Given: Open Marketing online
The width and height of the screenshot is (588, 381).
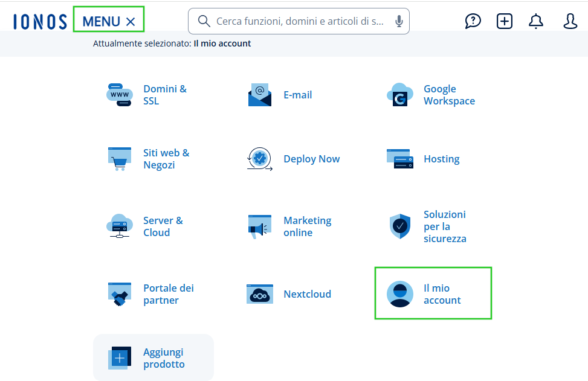Looking at the screenshot, I should (x=308, y=226).
